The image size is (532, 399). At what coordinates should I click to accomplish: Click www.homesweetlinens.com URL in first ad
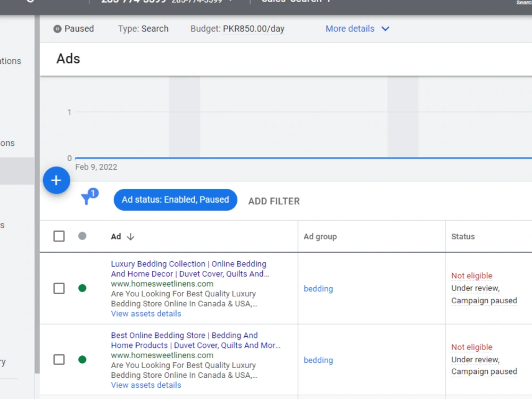coord(162,284)
